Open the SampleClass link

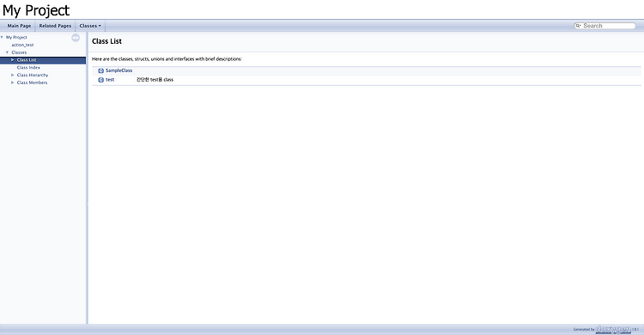pos(118,70)
